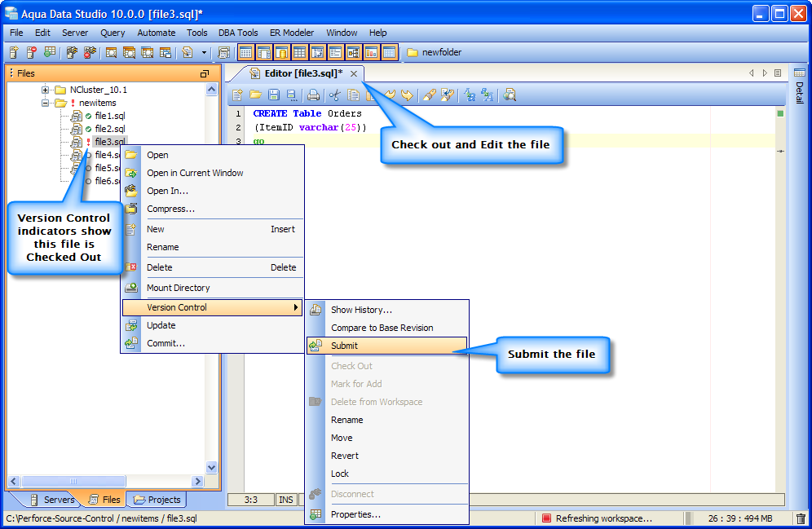Choose Mount Directory in context menu

(x=212, y=288)
